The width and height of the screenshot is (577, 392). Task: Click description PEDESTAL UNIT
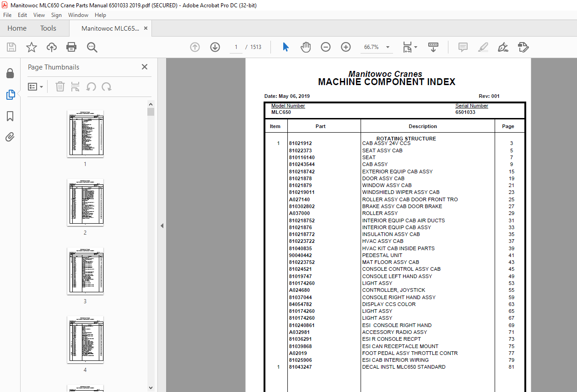382,255
